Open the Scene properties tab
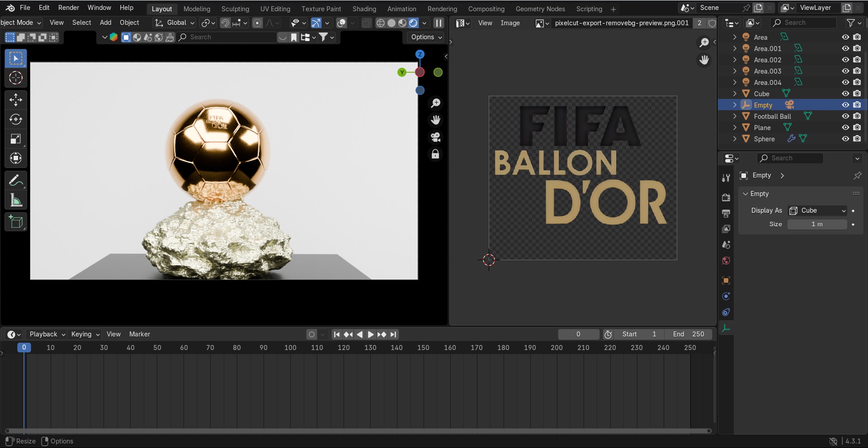Screen dimensions: 868x448 (726, 245)
